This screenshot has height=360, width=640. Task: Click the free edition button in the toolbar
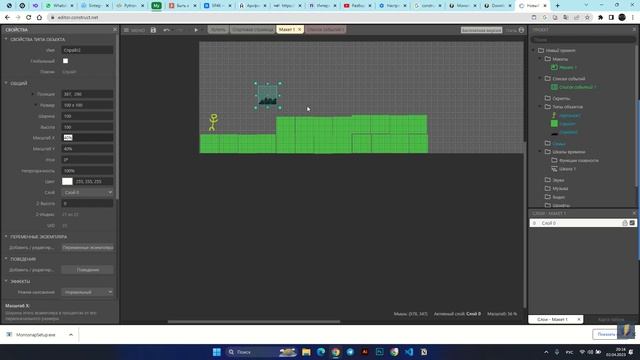(481, 30)
